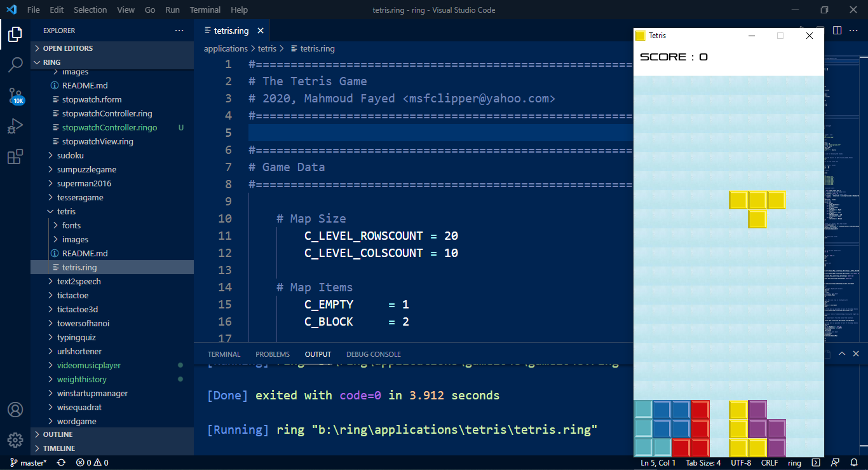Open the Search view in activity bar
The height and width of the screenshot is (470, 868).
point(15,64)
